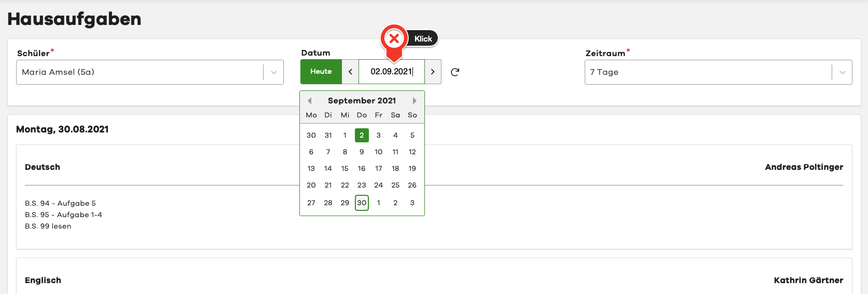Show previous month in the calendar popup
868x294 pixels.
click(310, 101)
